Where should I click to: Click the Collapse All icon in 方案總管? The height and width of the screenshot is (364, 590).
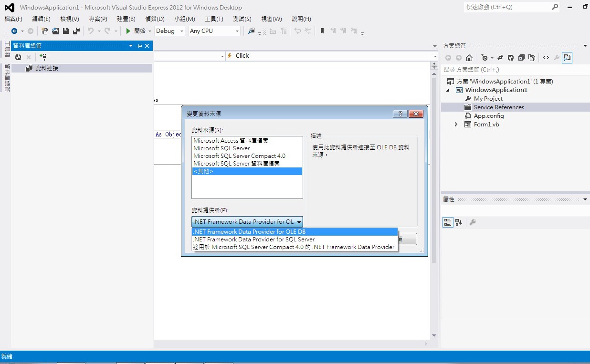521,58
